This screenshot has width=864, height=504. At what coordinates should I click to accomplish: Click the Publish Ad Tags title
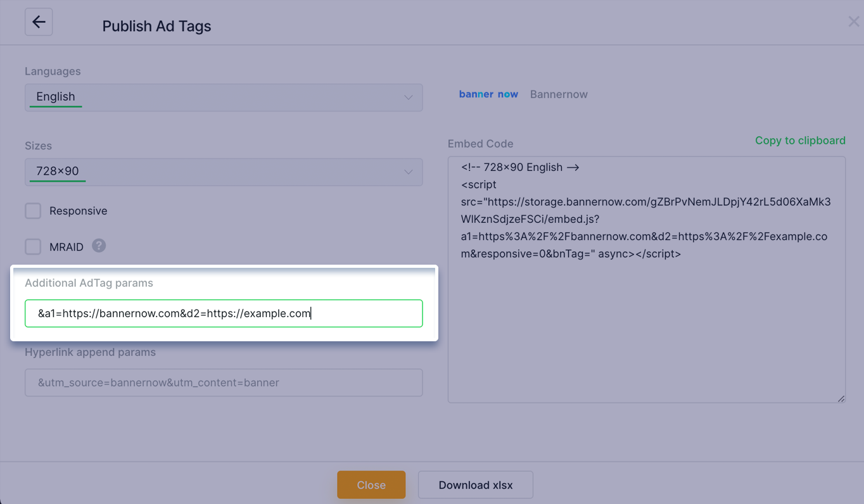pos(156,27)
